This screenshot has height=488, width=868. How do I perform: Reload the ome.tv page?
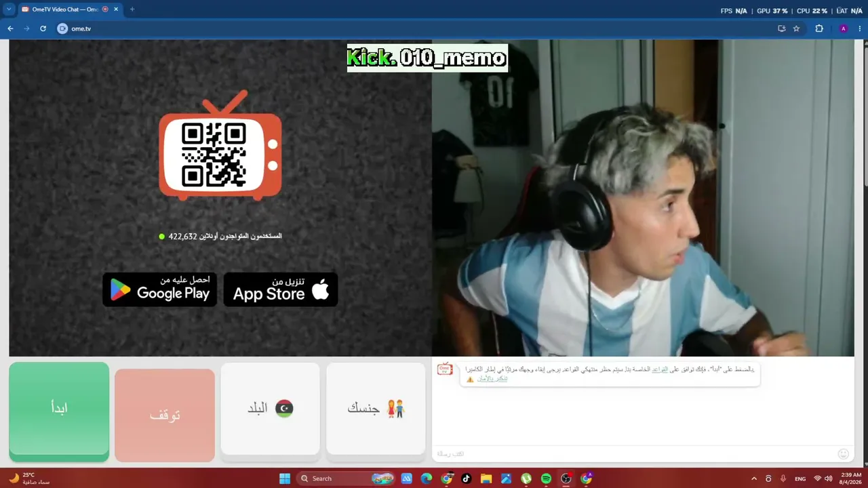43,28
